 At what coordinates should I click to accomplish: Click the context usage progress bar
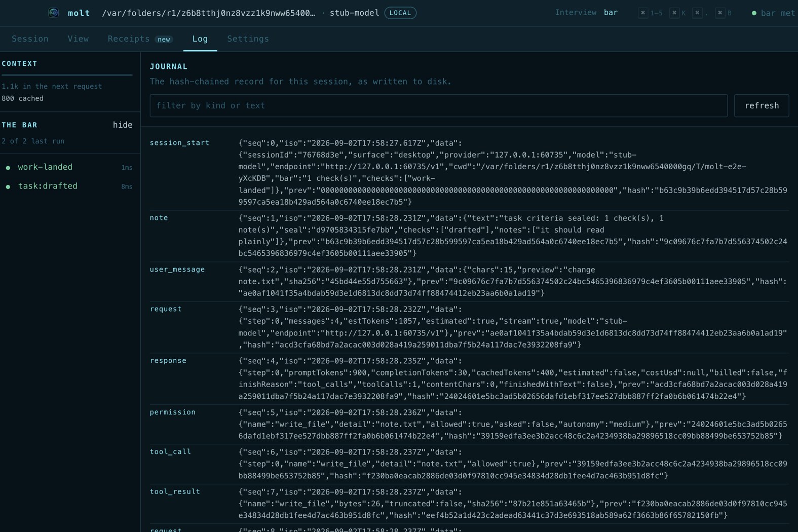67,75
